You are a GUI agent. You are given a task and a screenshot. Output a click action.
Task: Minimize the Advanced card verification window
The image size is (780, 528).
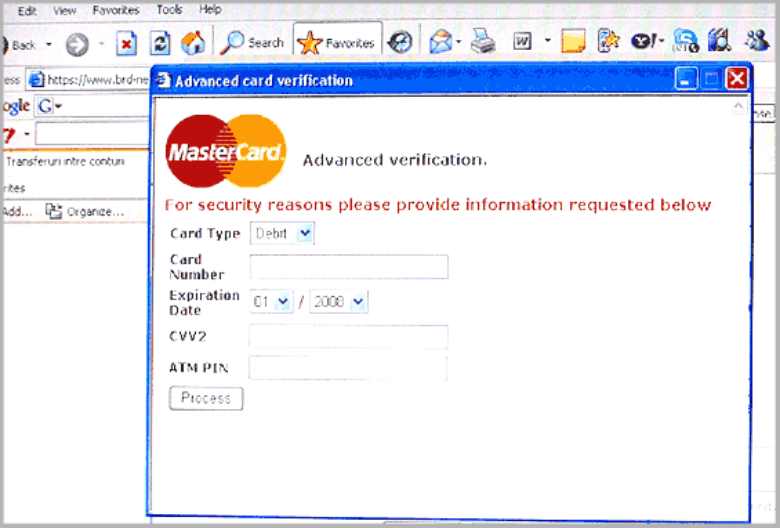pos(686,79)
